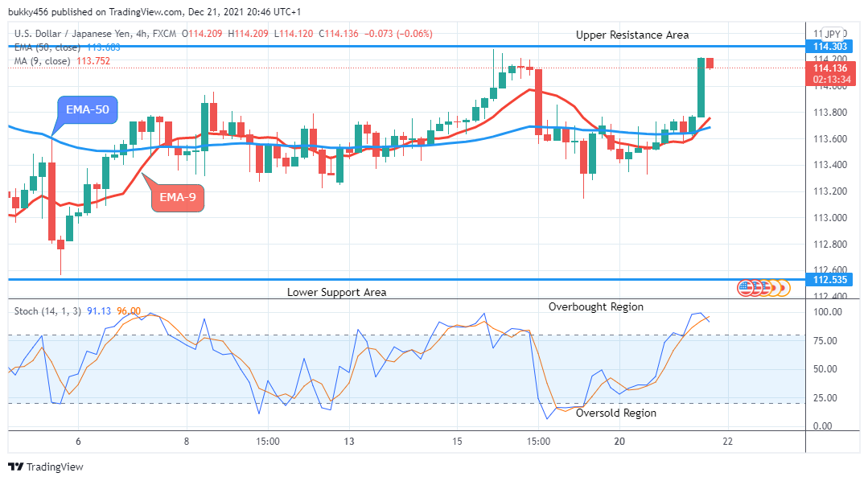Click the Stoch (14, 1, 3) indicator legend
Image resolution: width=868 pixels, height=481 pixels.
tap(48, 311)
